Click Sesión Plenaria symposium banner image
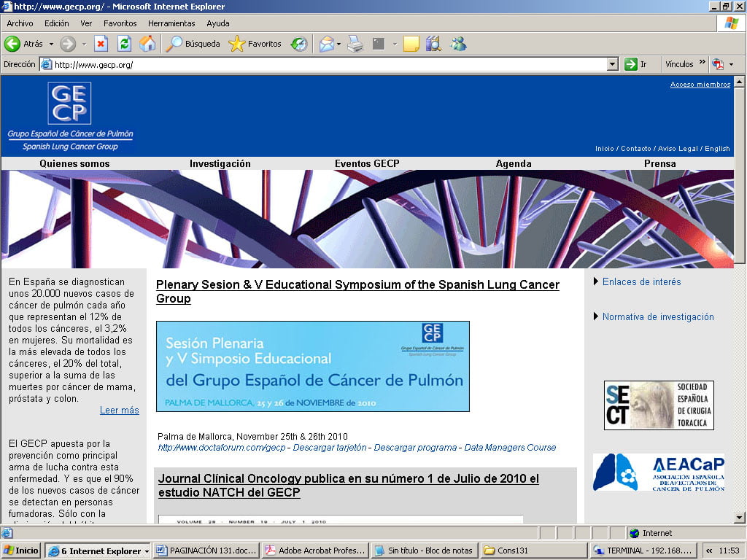 coord(313,366)
